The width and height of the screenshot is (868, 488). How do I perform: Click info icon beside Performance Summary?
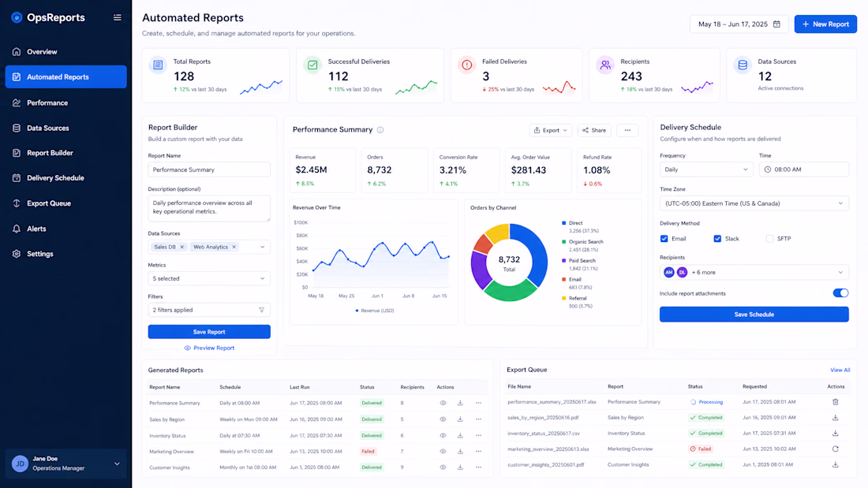(380, 130)
